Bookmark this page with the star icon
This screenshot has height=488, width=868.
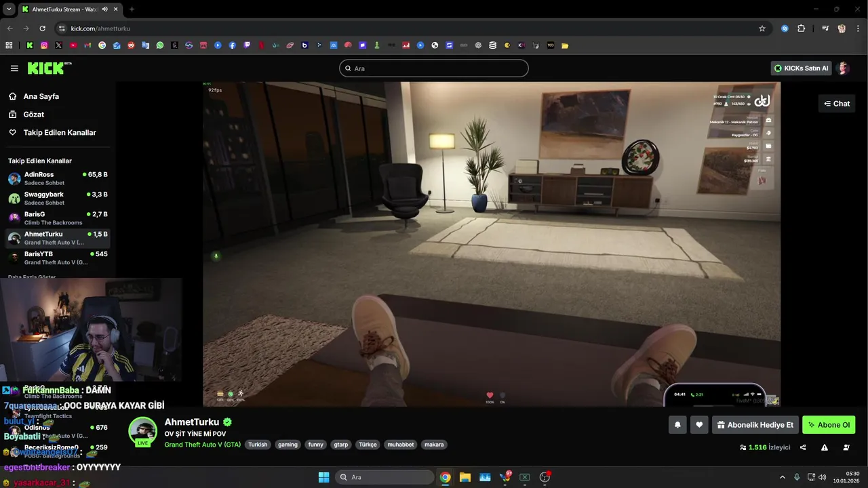[762, 28]
